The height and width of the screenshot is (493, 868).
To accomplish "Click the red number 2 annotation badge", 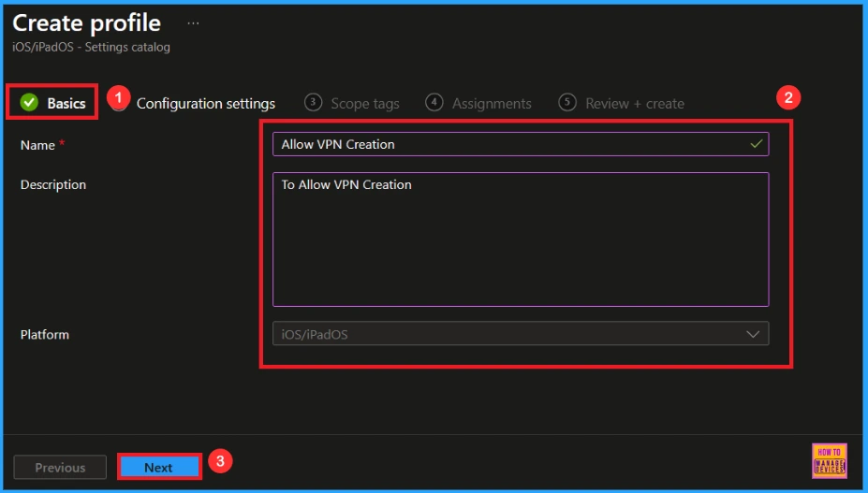I will [789, 97].
